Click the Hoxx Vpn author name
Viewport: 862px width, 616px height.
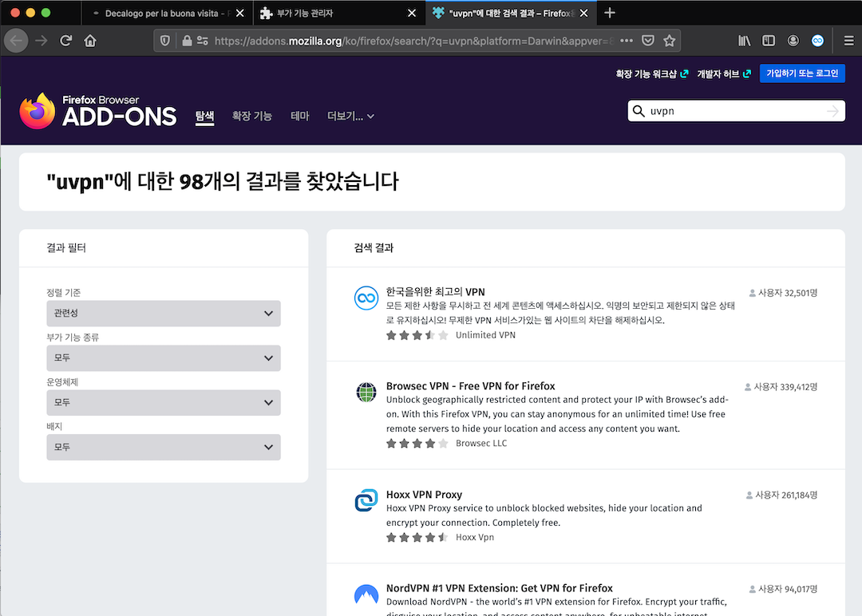(475, 537)
